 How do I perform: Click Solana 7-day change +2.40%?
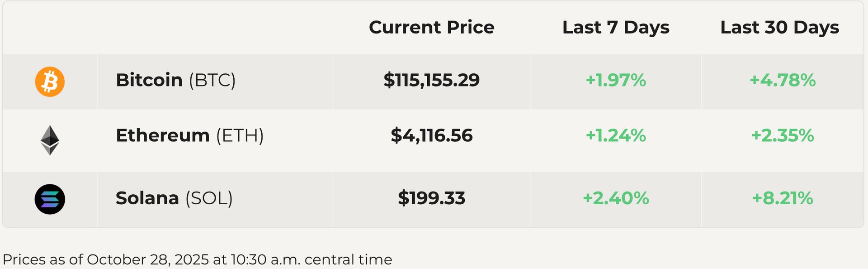point(616,198)
